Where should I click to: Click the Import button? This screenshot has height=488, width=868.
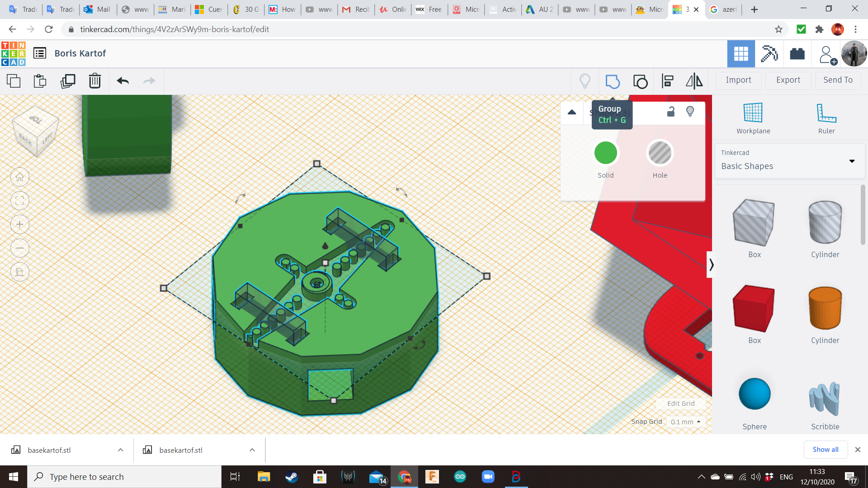point(738,80)
